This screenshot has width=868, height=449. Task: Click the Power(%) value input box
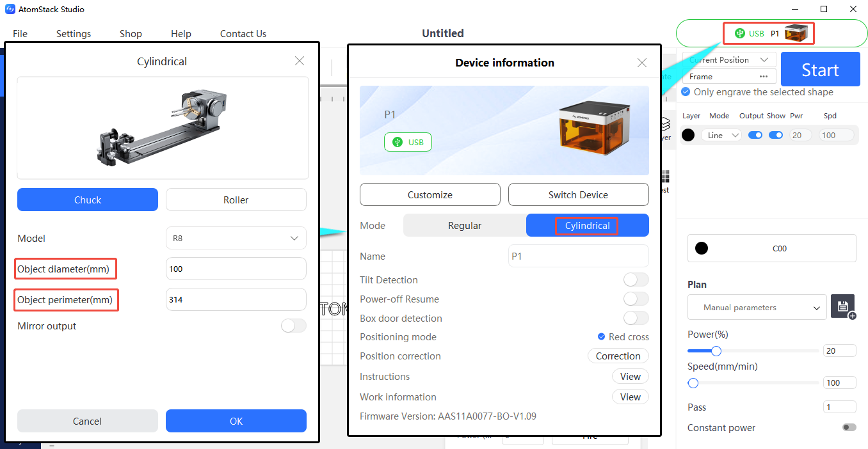[x=839, y=351]
